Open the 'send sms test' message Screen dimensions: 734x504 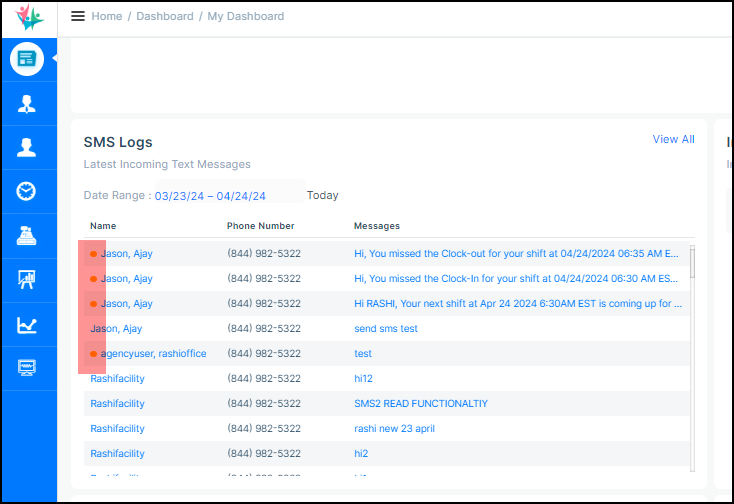(386, 328)
